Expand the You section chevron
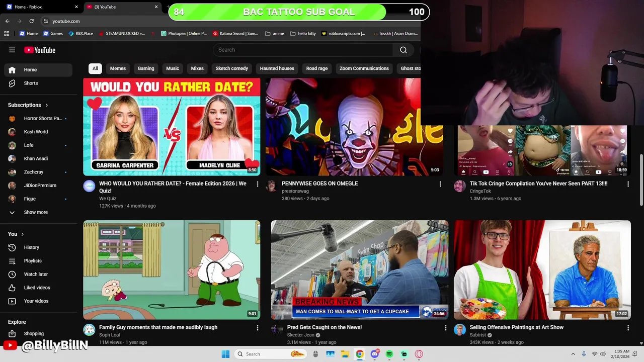 22,234
